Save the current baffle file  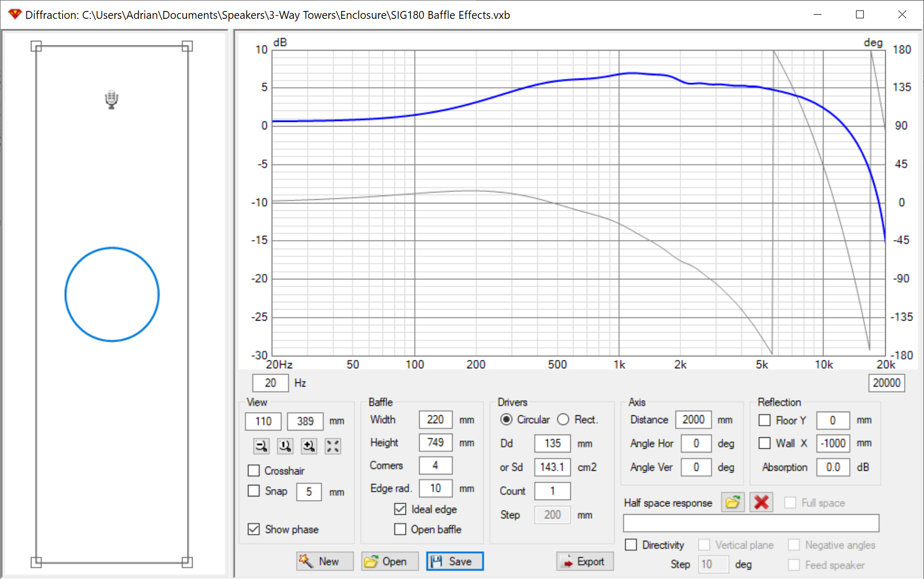click(455, 561)
